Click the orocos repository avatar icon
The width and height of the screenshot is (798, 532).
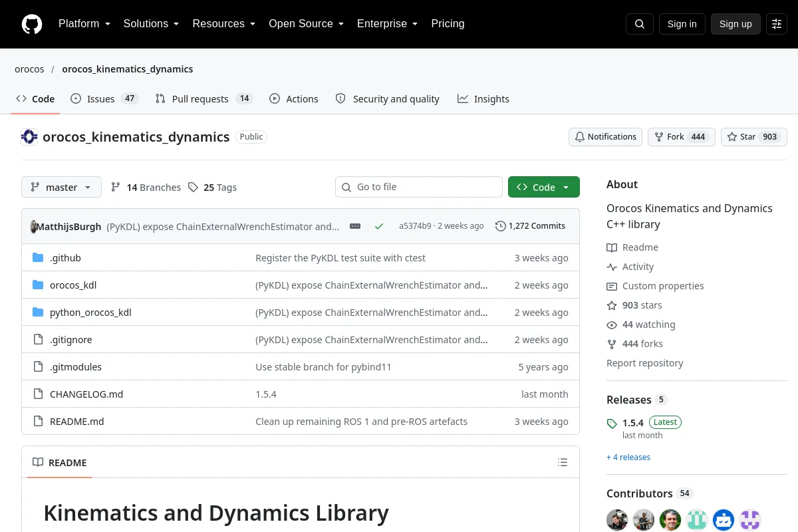tap(29, 137)
